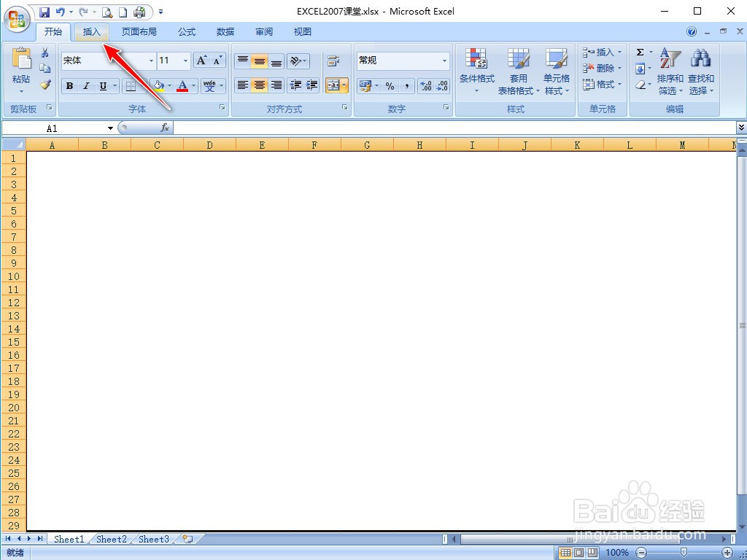Toggle bold formatting
Viewport: 747px width, 560px height.
(x=69, y=85)
